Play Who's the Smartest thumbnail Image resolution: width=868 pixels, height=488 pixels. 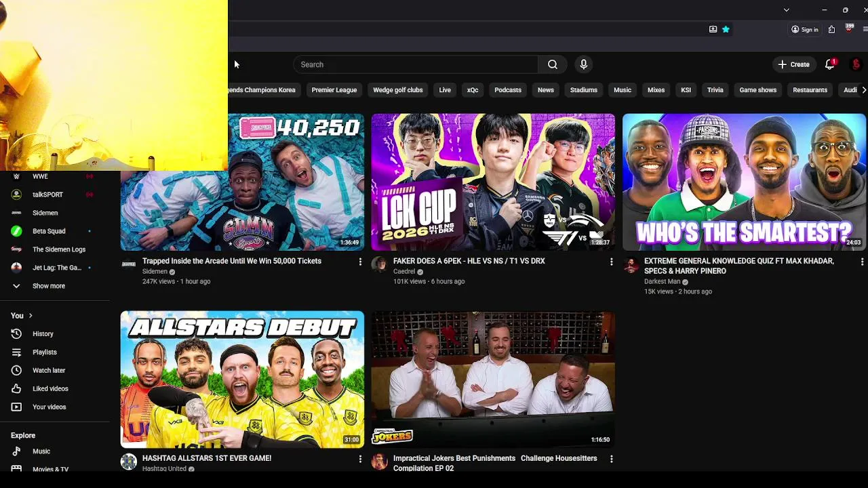click(x=744, y=182)
